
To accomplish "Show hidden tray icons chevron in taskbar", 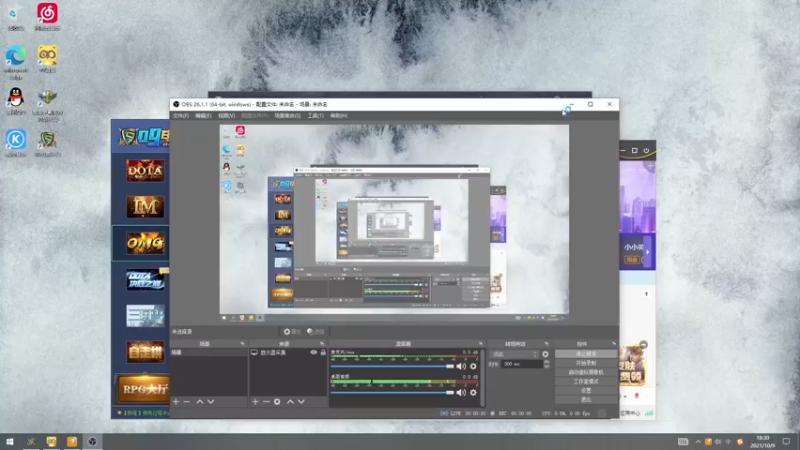I will tap(697, 442).
